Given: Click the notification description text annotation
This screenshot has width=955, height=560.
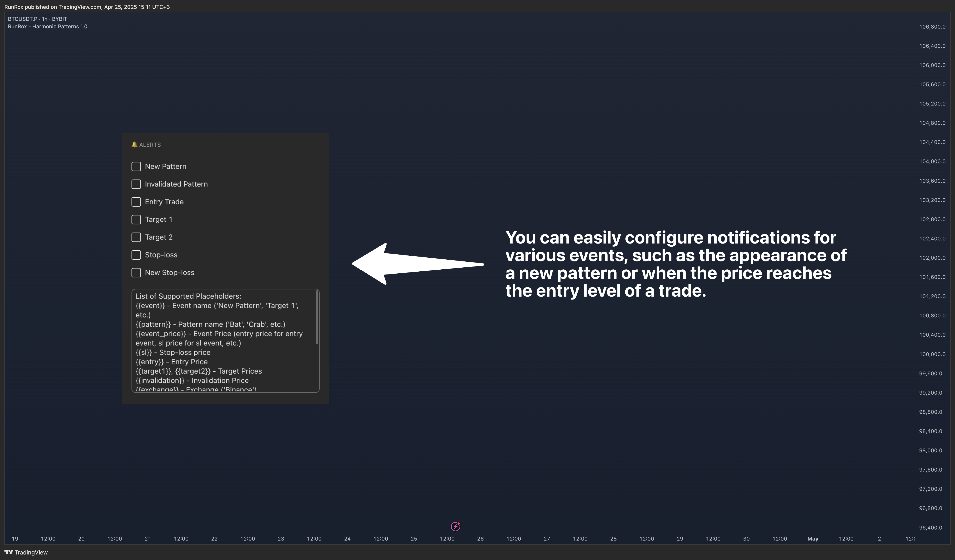Looking at the screenshot, I should [675, 264].
